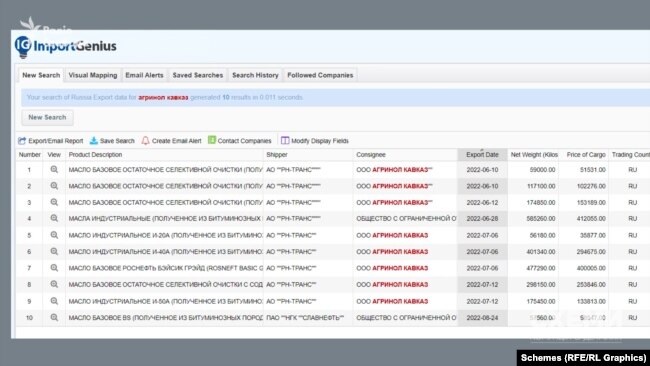Screen dimensions: 650x366
Task: Open Contact Companies
Action: (244, 141)
